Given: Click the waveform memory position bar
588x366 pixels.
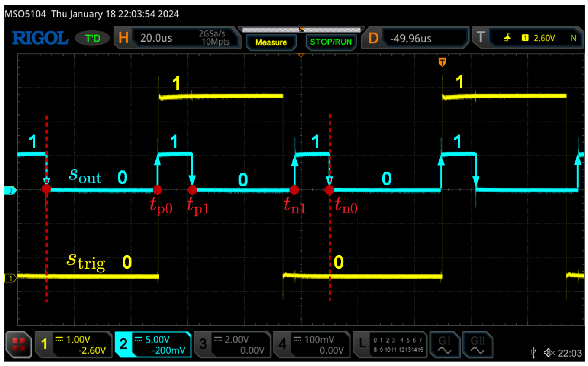Looking at the screenshot, I should 301,30.
